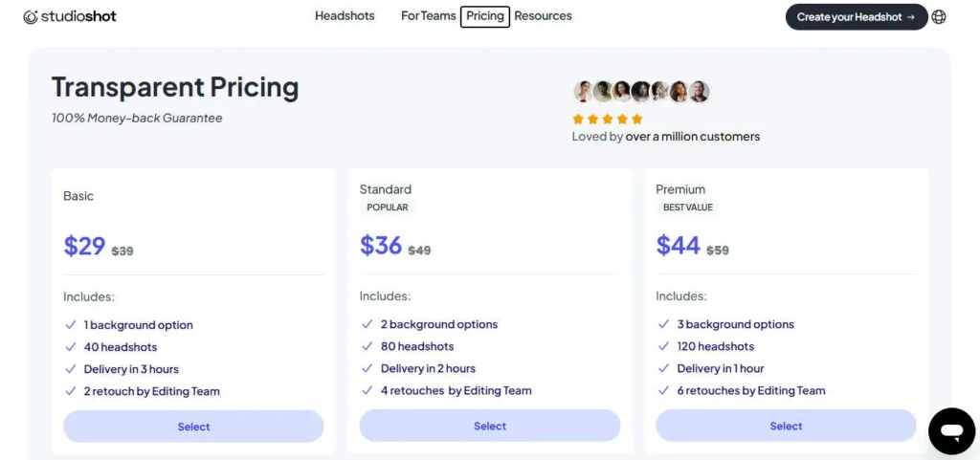Viewport: 980px width, 460px height.
Task: Click checkmark beside 2 background options
Action: pos(367,324)
